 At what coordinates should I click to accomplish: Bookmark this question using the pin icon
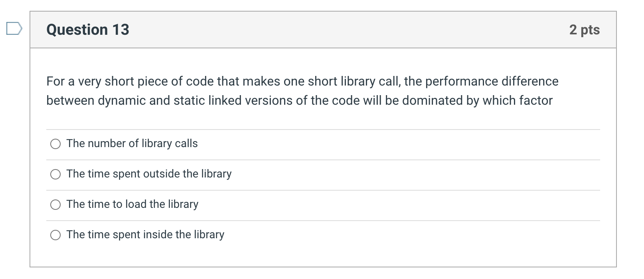point(13,28)
